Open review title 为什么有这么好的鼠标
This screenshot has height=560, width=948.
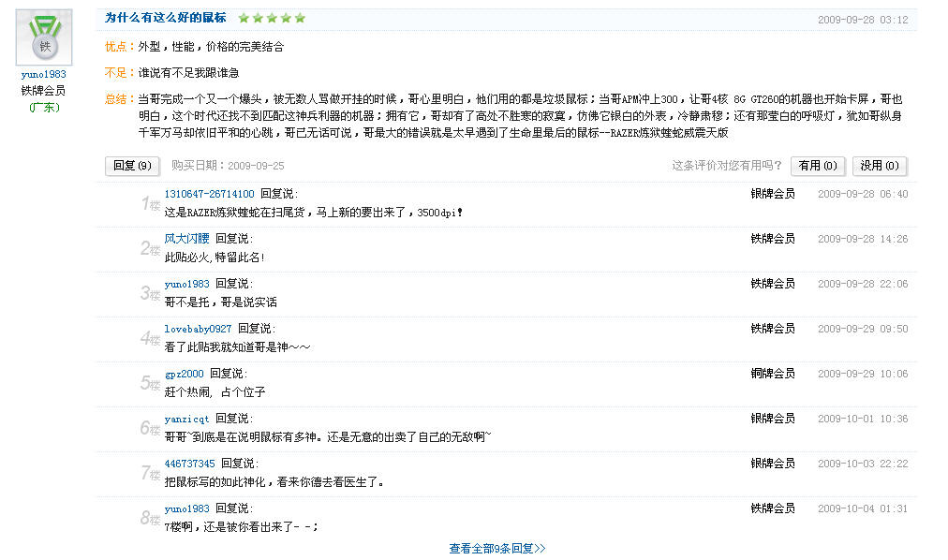166,18
